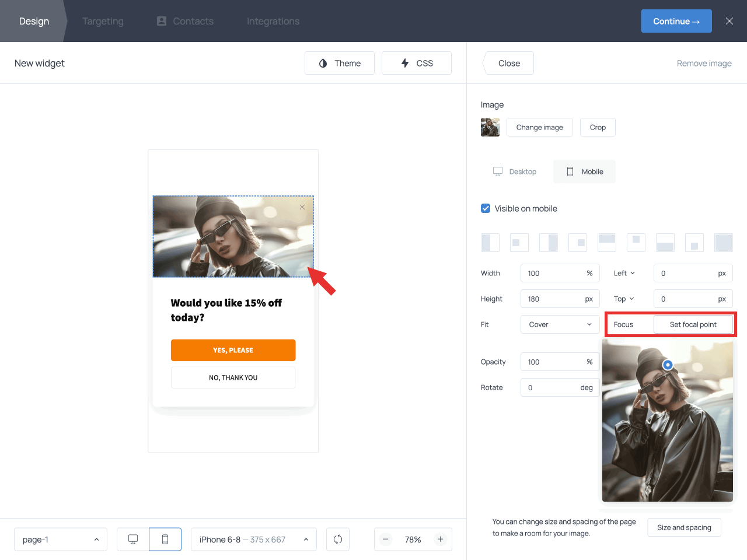This screenshot has width=747, height=560.
Task: Switch to the Mobile image settings
Action: pyautogui.click(x=584, y=171)
